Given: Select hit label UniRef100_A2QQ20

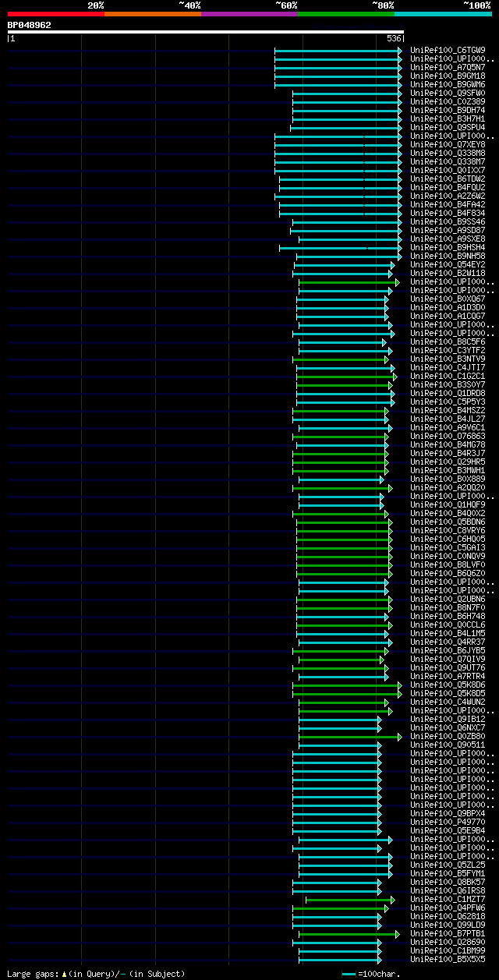Looking at the screenshot, I should 448,488.
